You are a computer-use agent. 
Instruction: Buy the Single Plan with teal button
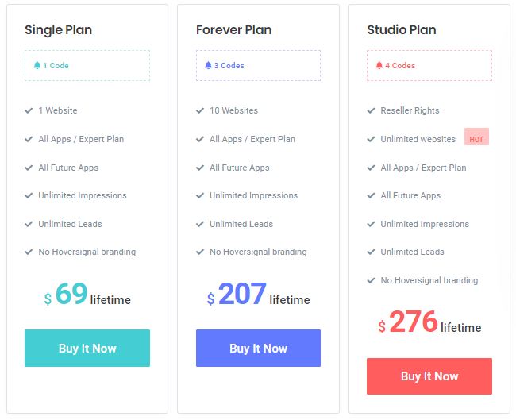(x=87, y=348)
